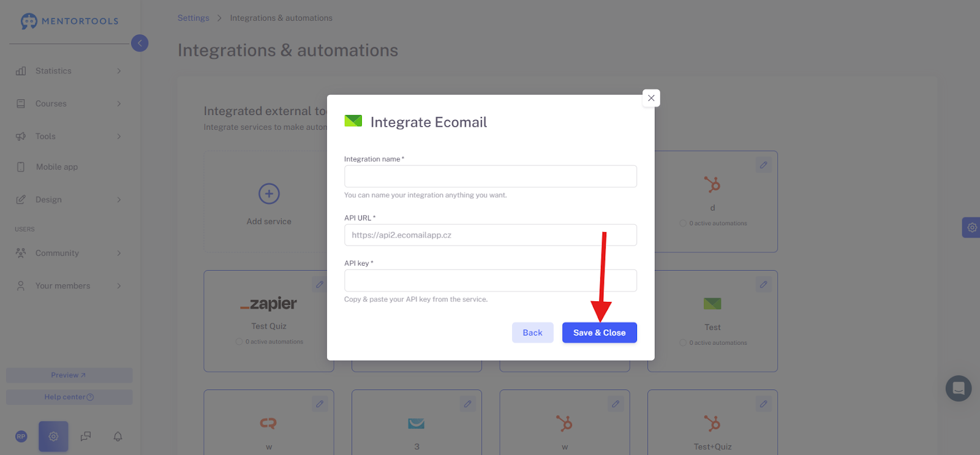Expand the Statistics submenu chevron
980x455 pixels.
click(119, 71)
